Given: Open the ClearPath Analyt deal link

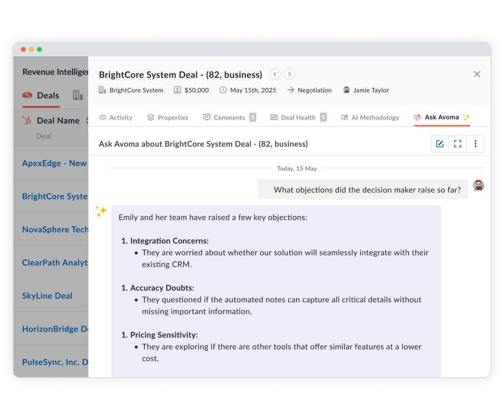Looking at the screenshot, I should pos(55,262).
